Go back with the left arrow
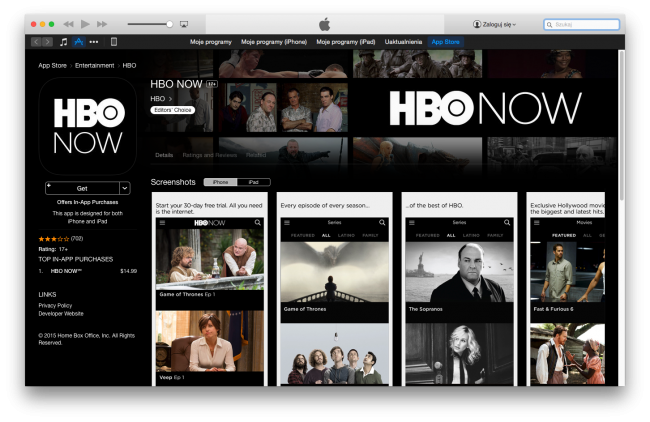 36,41
